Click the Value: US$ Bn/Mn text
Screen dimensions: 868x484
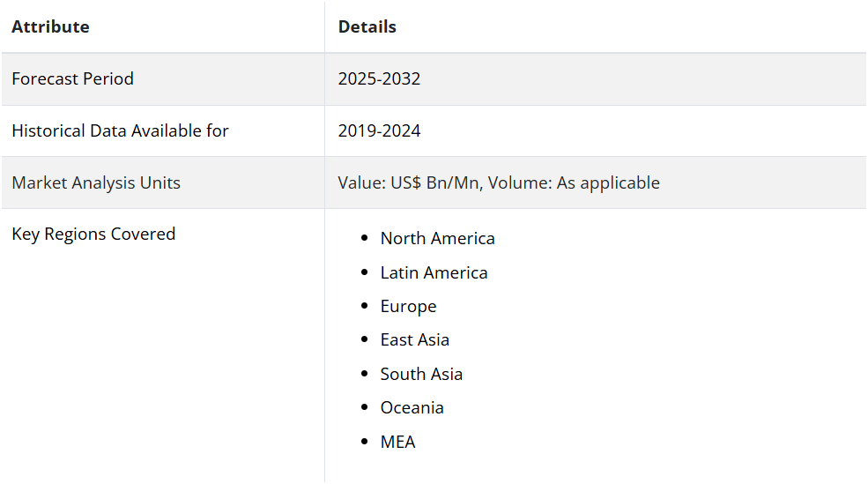tap(410, 182)
